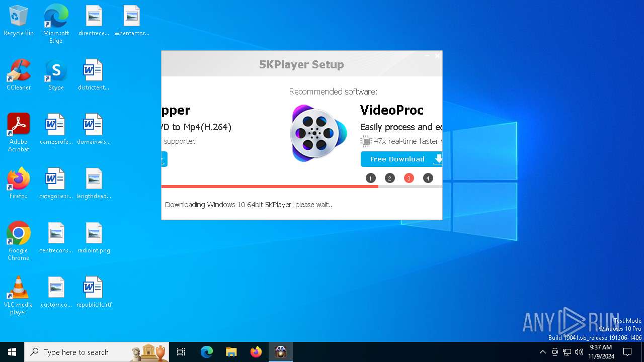Open the Windows Start menu
Viewport: 644px width, 362px height.
pos(12,352)
